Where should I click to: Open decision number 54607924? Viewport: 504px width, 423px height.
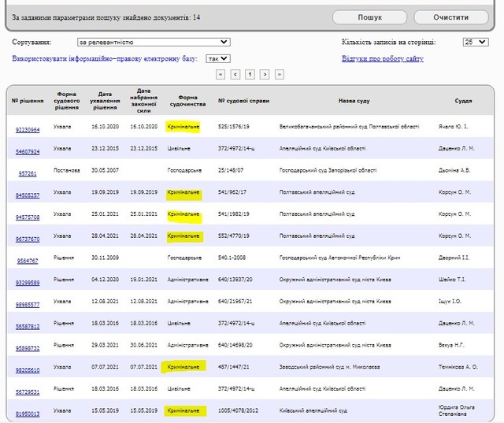point(28,151)
